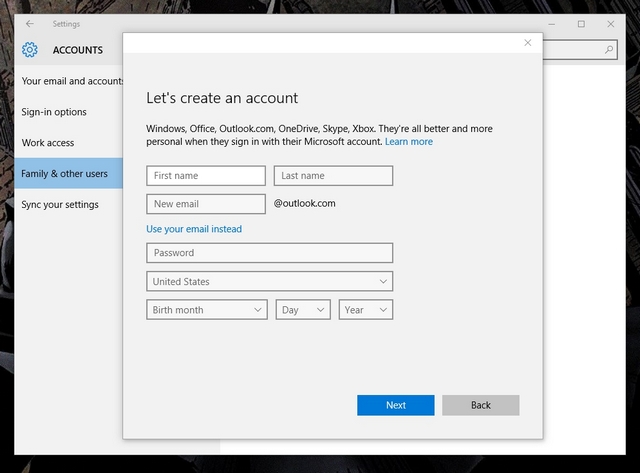Click the @outlook.com domain text

[x=304, y=203]
